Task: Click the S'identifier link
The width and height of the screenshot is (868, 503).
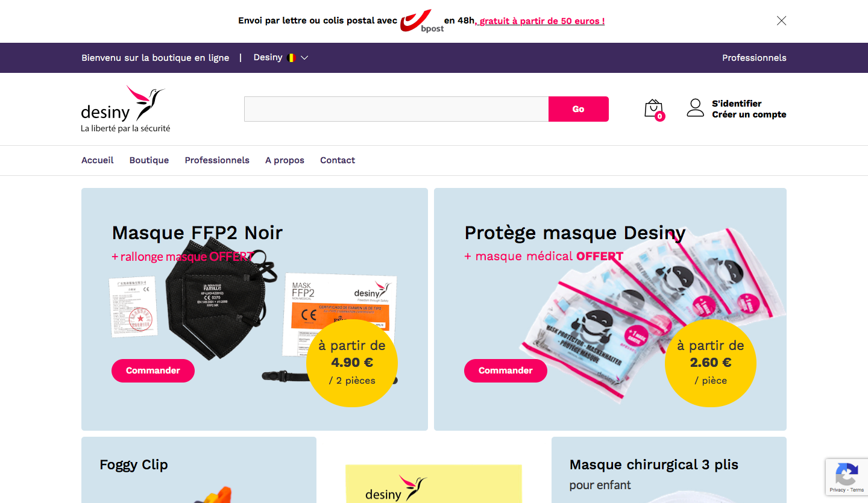Action: pos(737,104)
